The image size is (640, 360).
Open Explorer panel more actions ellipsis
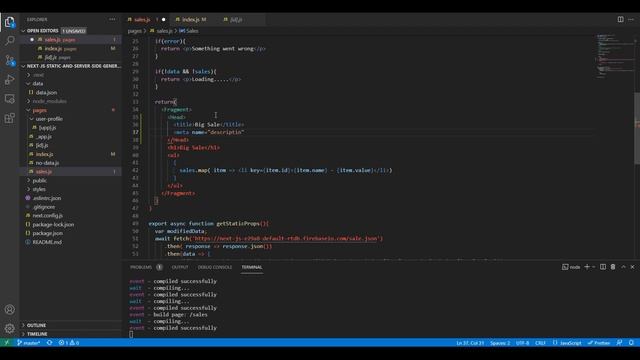click(x=112, y=19)
